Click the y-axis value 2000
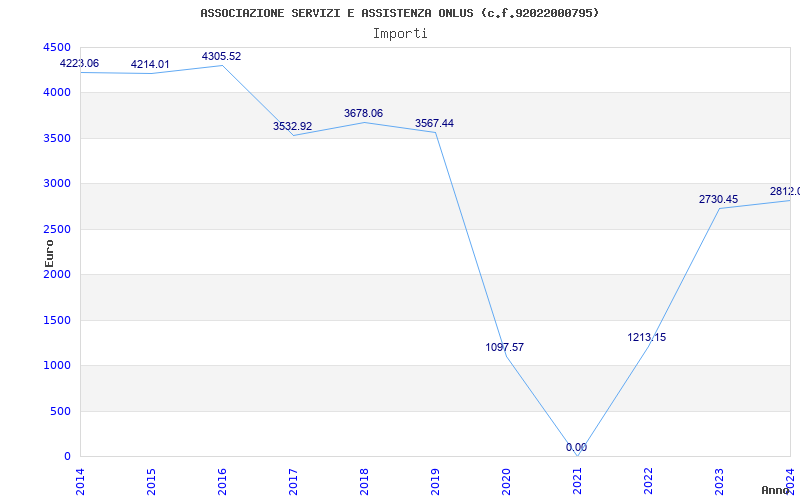 (x=57, y=274)
